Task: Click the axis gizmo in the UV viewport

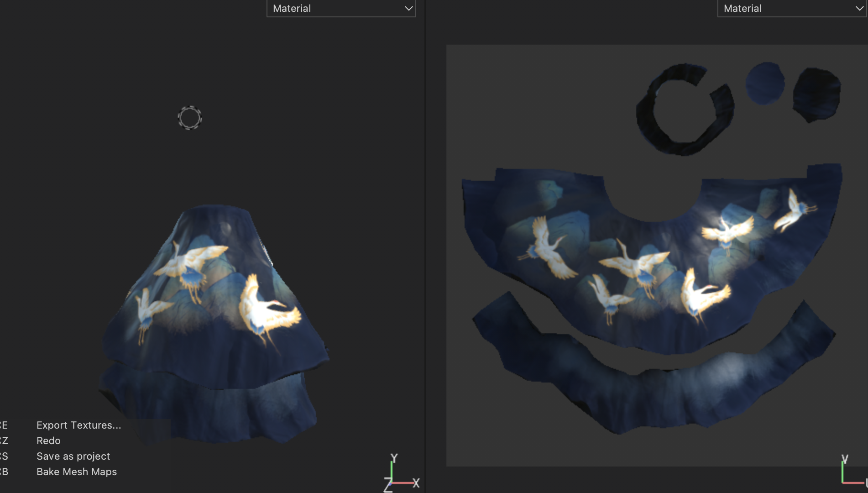Action: coord(849,472)
